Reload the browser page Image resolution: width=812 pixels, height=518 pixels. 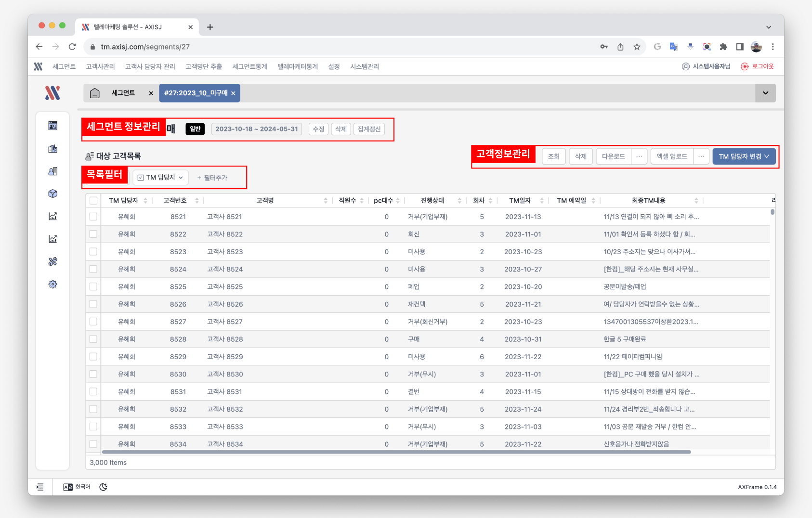(72, 47)
